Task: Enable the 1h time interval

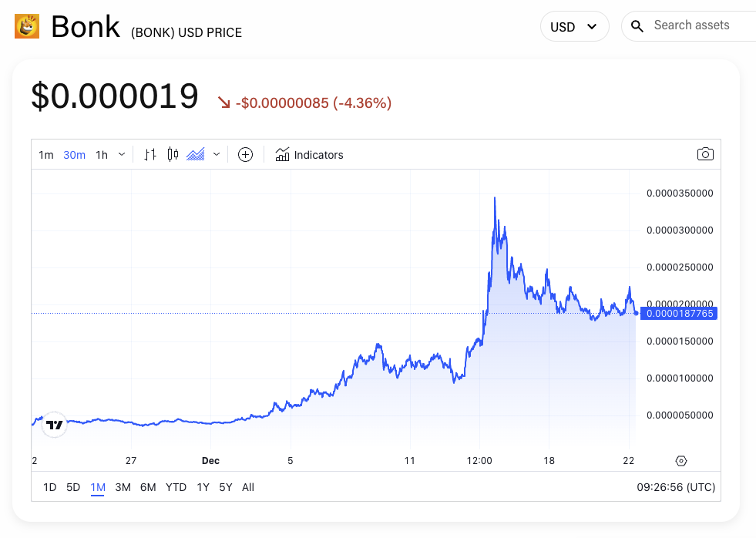Action: click(x=102, y=154)
